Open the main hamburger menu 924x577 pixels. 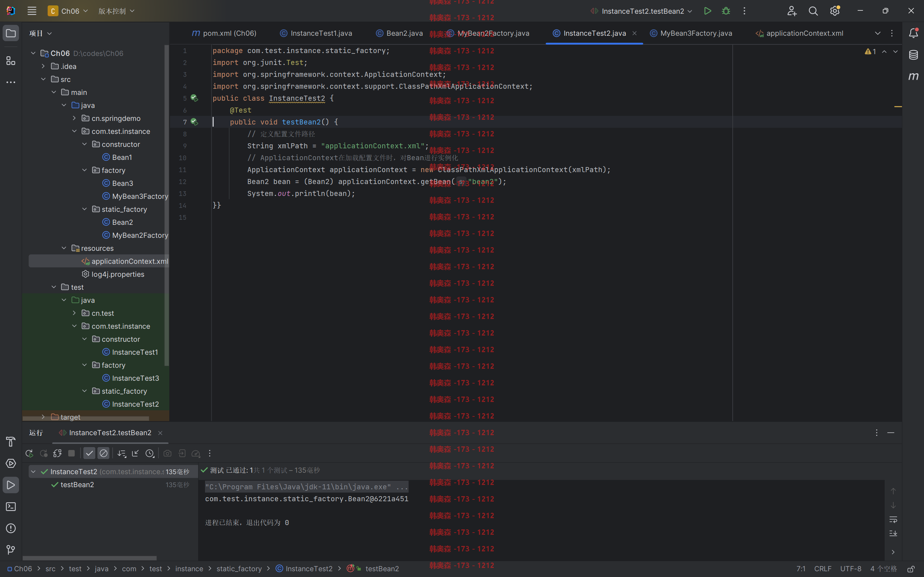pyautogui.click(x=32, y=11)
